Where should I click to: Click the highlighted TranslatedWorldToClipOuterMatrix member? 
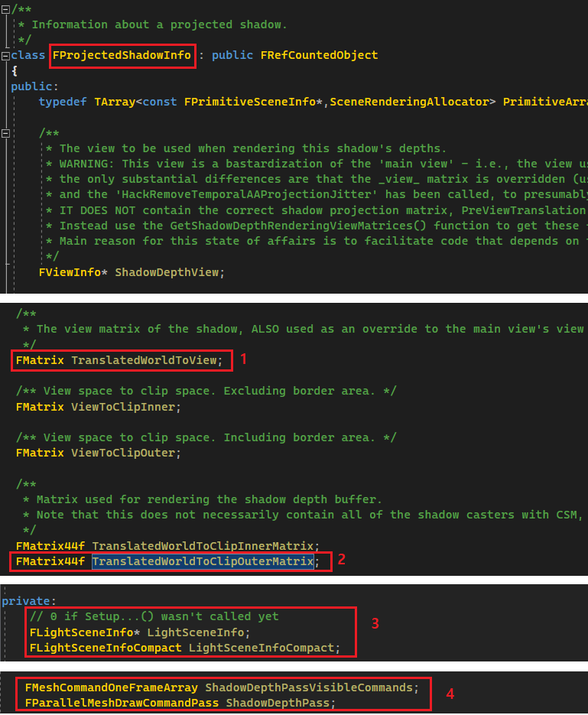pos(203,561)
